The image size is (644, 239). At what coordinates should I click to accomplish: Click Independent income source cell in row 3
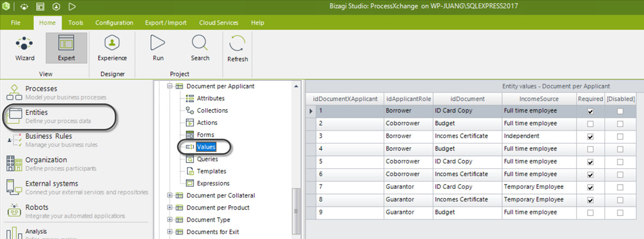coord(539,137)
